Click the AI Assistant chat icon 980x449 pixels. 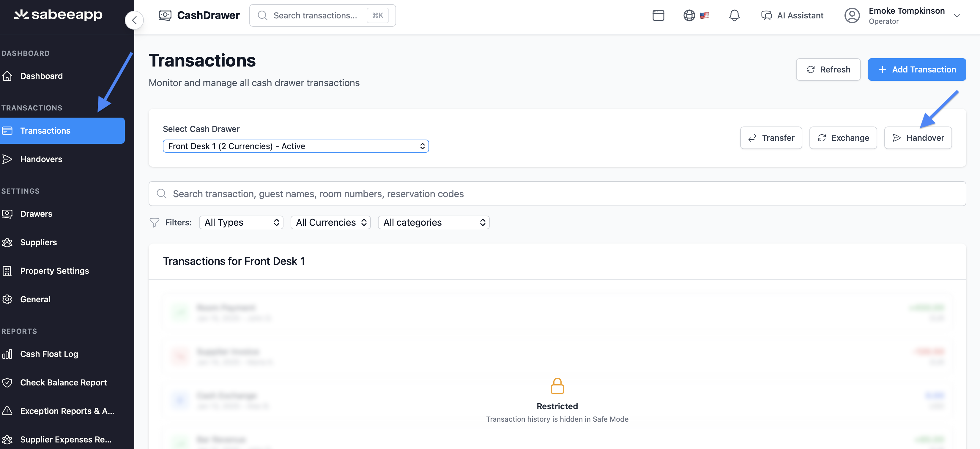click(x=766, y=15)
